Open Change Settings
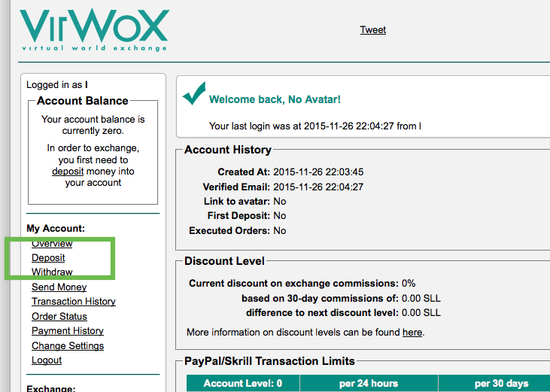550x392 pixels. (x=68, y=345)
